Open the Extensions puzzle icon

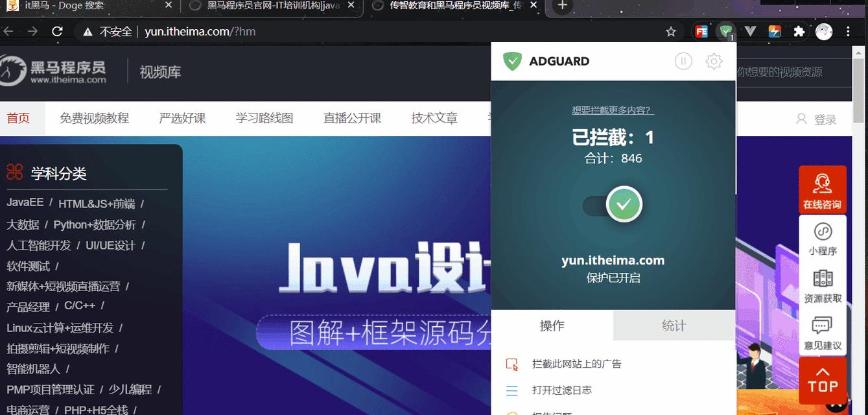click(x=799, y=31)
